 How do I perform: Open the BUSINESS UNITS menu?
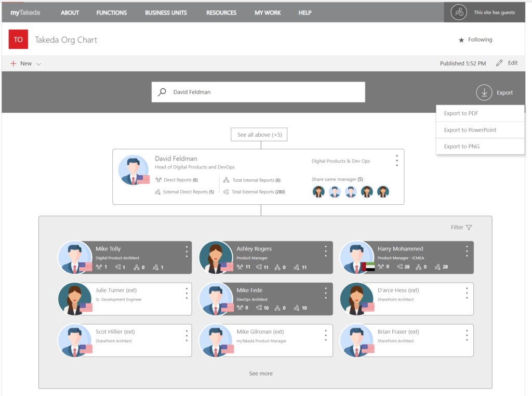(x=166, y=12)
